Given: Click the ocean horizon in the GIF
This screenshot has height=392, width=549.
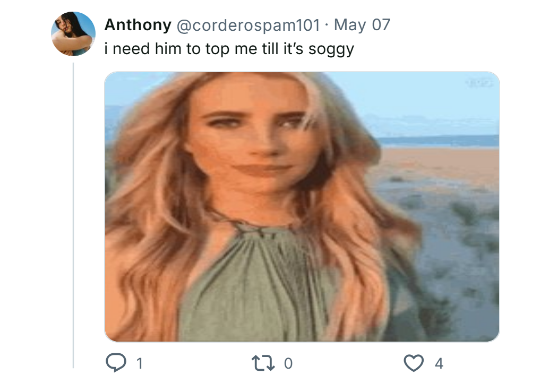Looking at the screenshot, I should pyautogui.click(x=440, y=141).
